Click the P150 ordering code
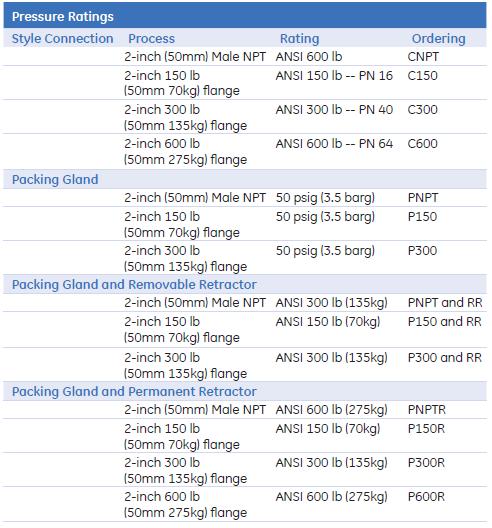492x528 pixels. point(422,217)
